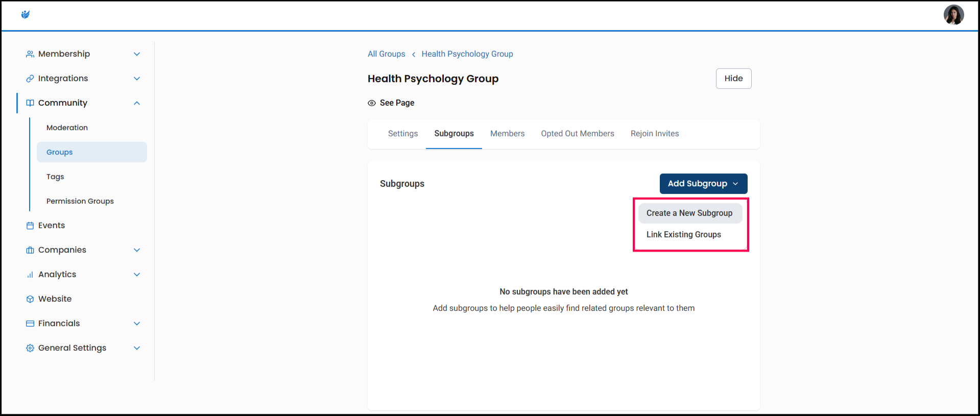
Task: Click the app logo in top bar
Action: point(26,15)
